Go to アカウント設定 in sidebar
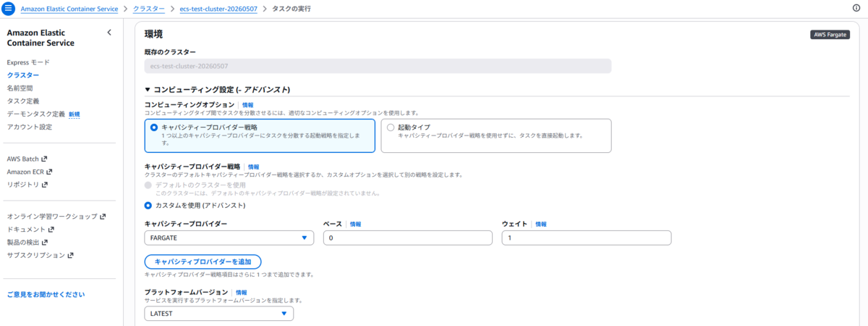868x326 pixels. [30, 127]
